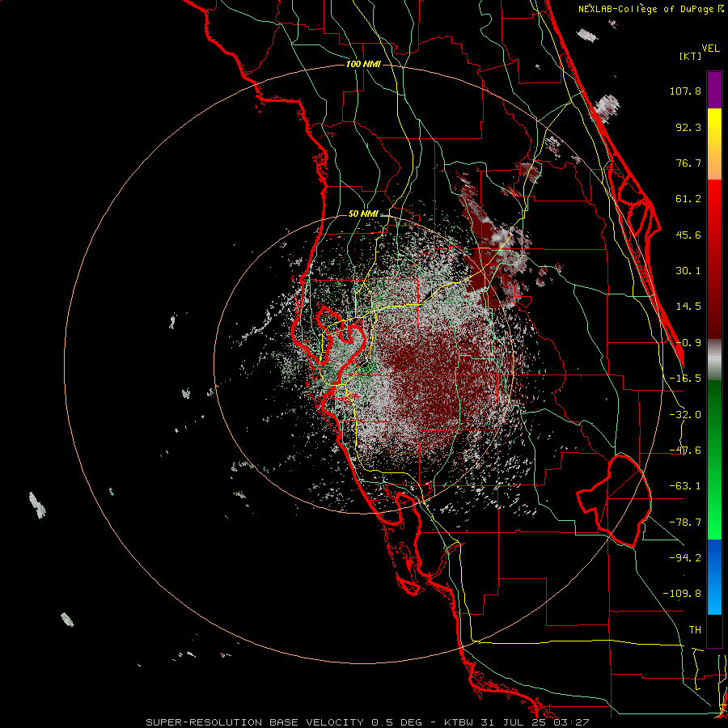Screen dimensions: 728x728
Task: Click the -47.6 velocity scale value
Action: [685, 451]
